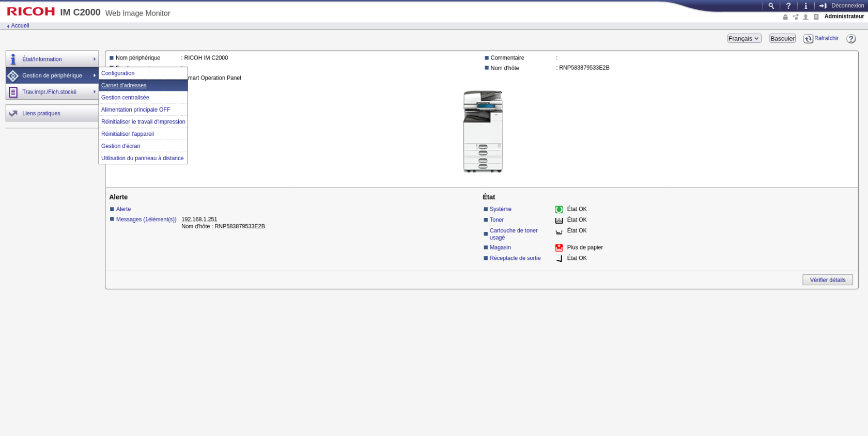Click the Vérifier détails button
Image resolution: width=868 pixels, height=436 pixels.
pos(827,280)
